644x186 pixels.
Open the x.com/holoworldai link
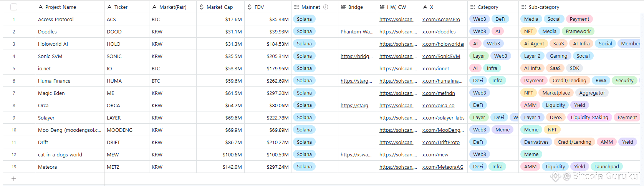pos(443,44)
